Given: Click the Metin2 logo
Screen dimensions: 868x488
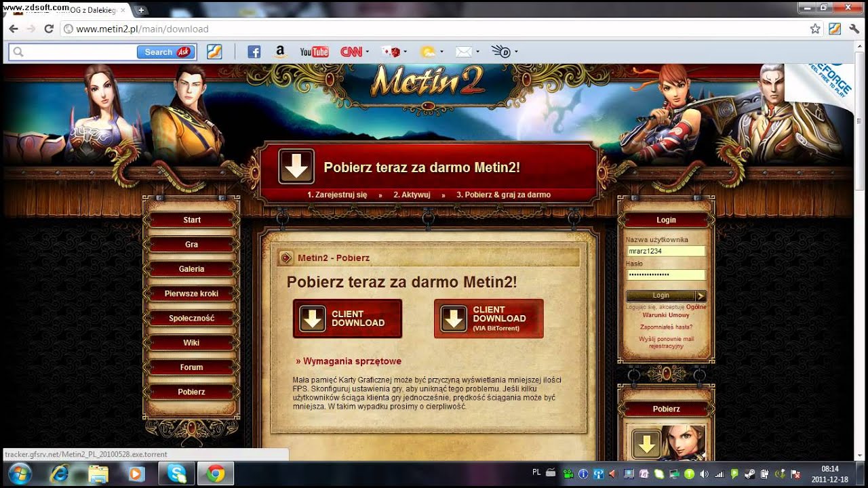Looking at the screenshot, I should pyautogui.click(x=427, y=81).
